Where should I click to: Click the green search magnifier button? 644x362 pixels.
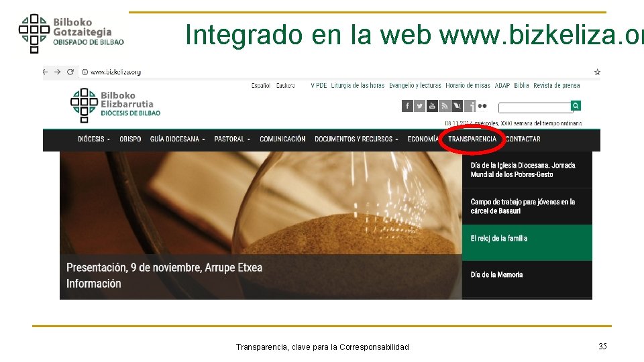(576, 106)
